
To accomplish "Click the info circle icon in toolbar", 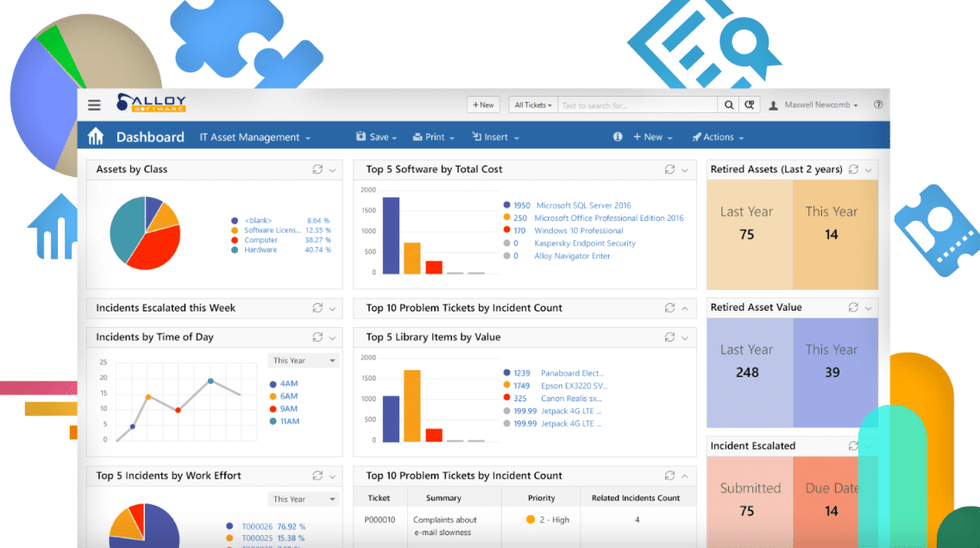I will (x=618, y=136).
